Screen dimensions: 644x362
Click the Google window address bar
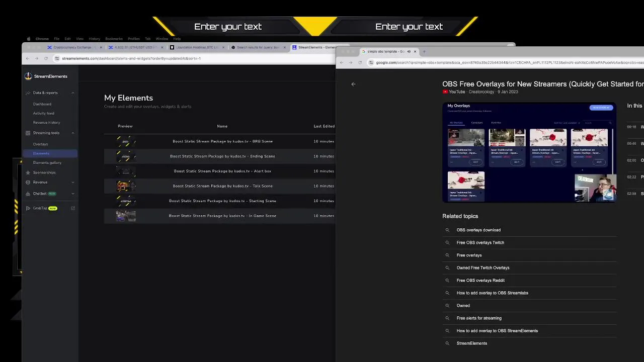click(x=506, y=62)
